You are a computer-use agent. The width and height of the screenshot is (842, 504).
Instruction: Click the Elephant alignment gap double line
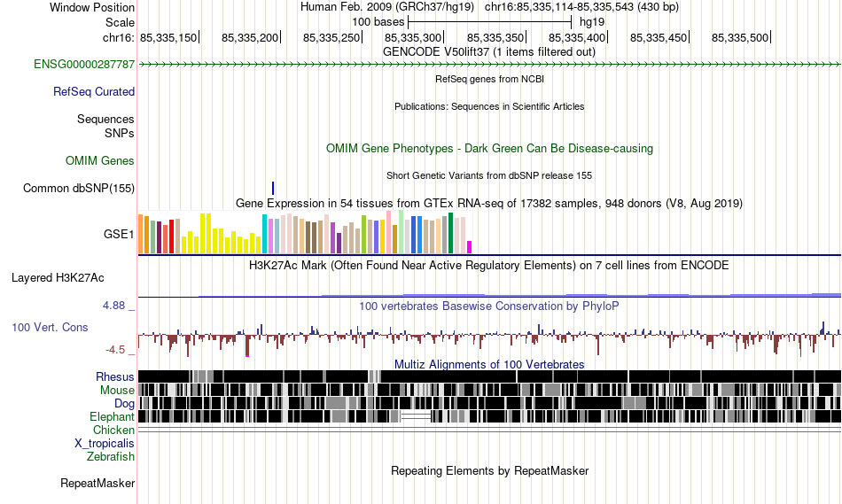coord(417,416)
